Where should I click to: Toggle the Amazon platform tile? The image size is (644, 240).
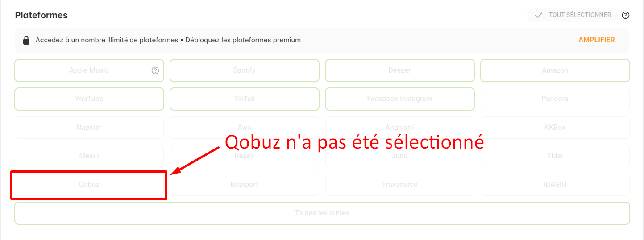(x=555, y=70)
